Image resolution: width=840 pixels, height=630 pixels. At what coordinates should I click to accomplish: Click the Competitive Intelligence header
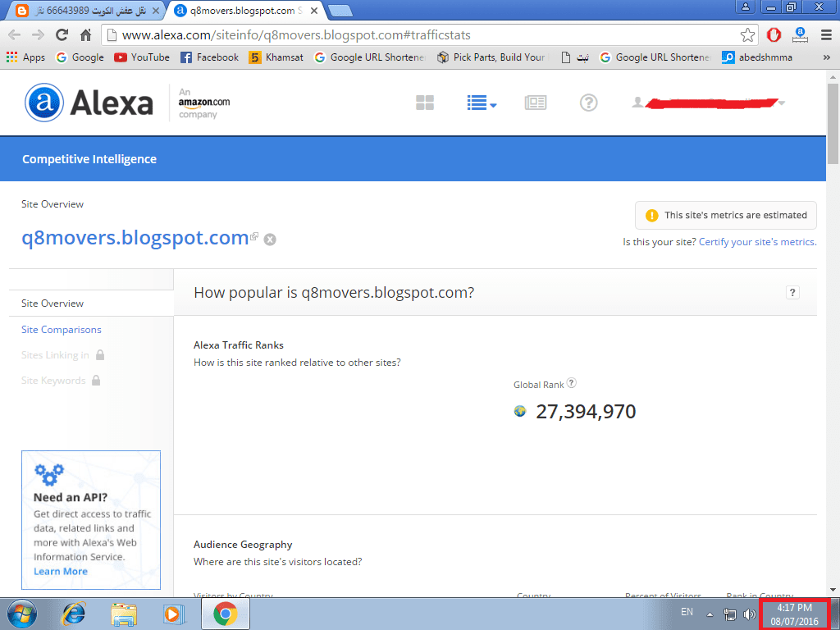(89, 159)
